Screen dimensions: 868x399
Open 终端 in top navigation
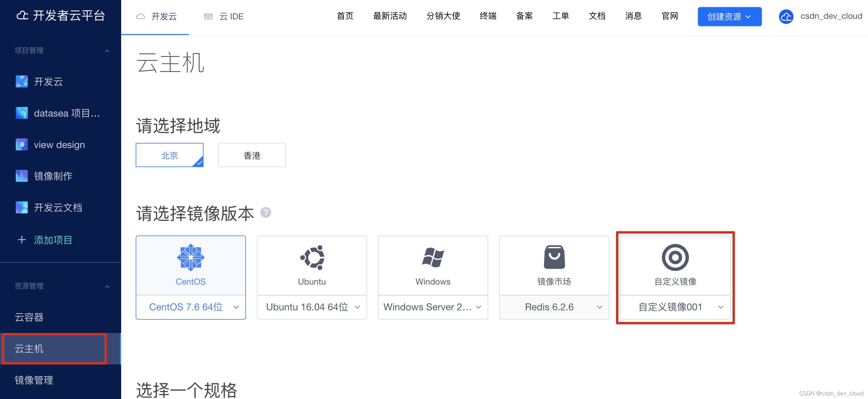tap(488, 16)
